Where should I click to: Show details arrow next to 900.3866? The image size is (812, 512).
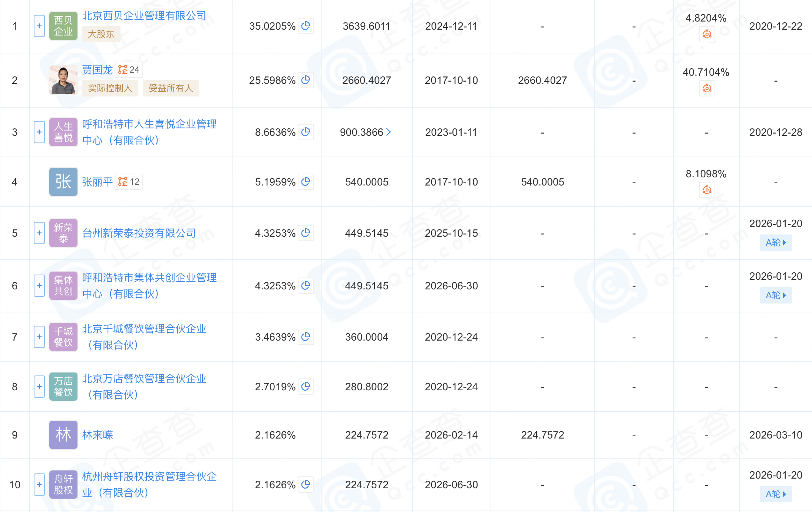point(389,132)
